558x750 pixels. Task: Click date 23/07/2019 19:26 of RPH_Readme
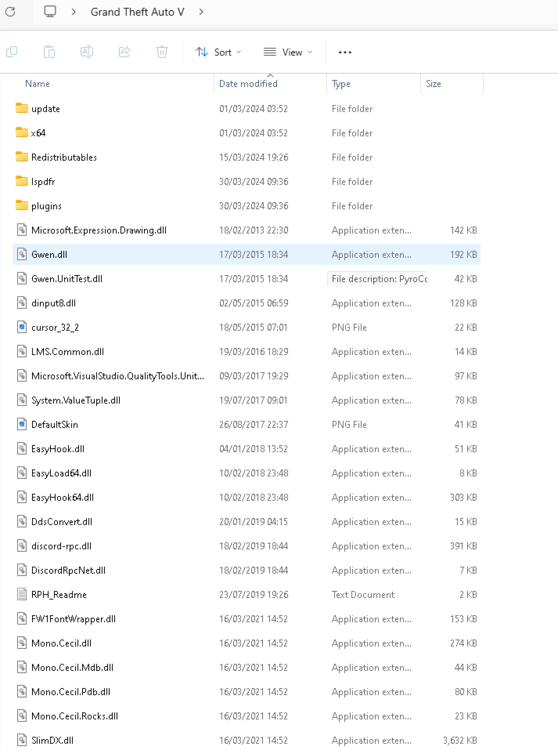click(253, 595)
